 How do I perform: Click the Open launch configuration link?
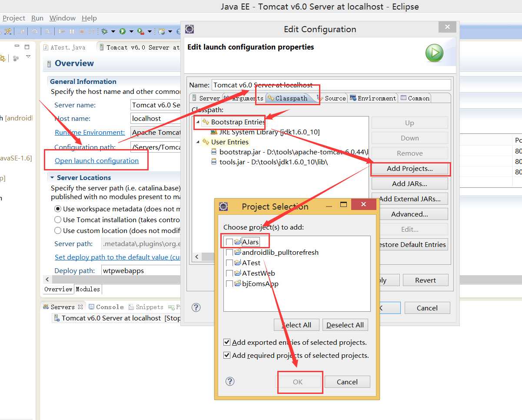pyautogui.click(x=96, y=160)
